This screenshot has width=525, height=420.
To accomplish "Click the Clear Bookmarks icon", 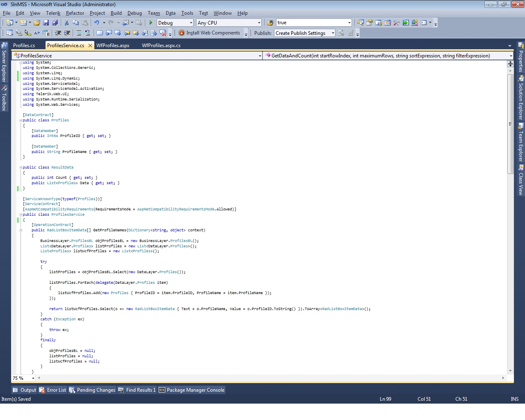I will click(163, 33).
